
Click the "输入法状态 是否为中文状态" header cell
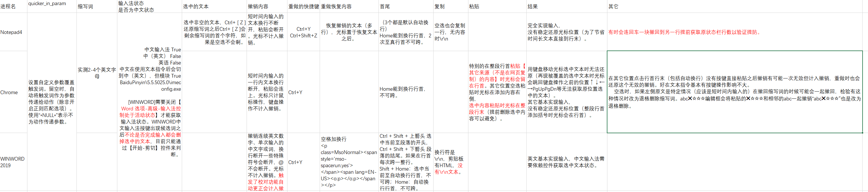(x=150, y=6)
